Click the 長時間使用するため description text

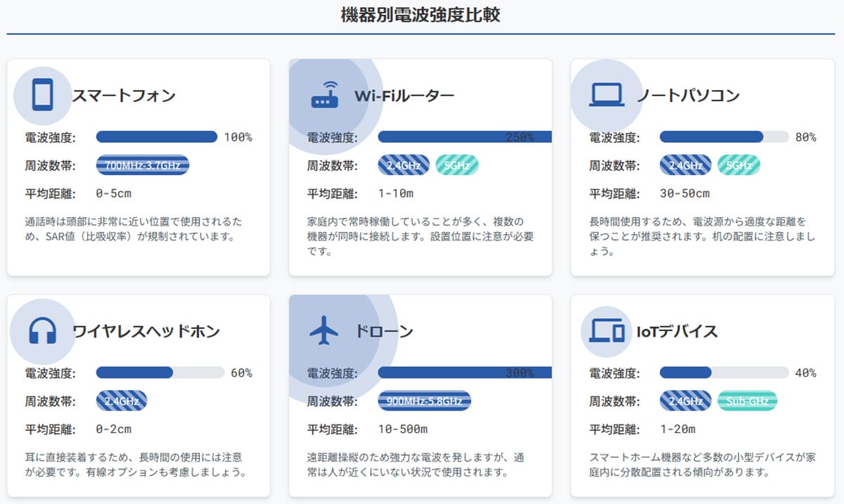coord(703,236)
